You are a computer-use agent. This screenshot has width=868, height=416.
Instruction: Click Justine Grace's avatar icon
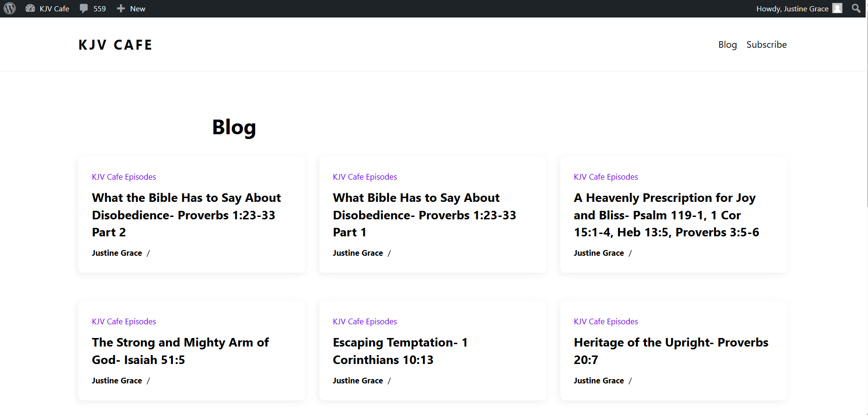click(x=837, y=9)
